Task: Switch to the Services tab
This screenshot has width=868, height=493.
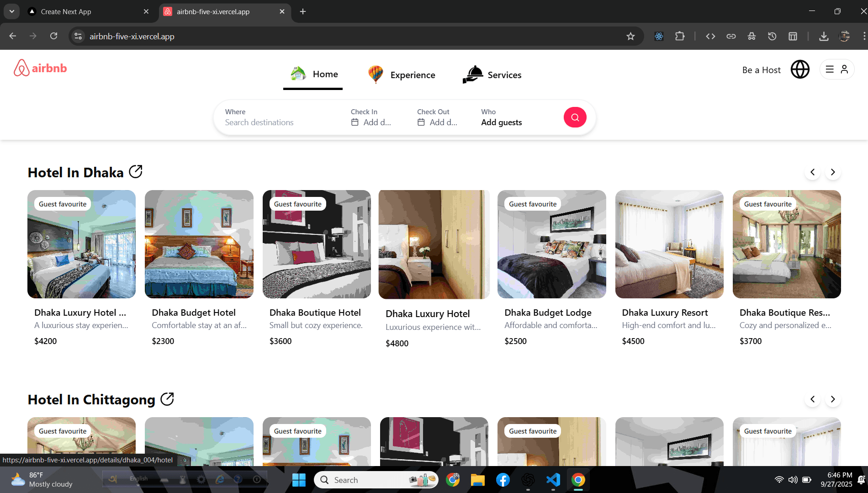Action: click(x=492, y=75)
